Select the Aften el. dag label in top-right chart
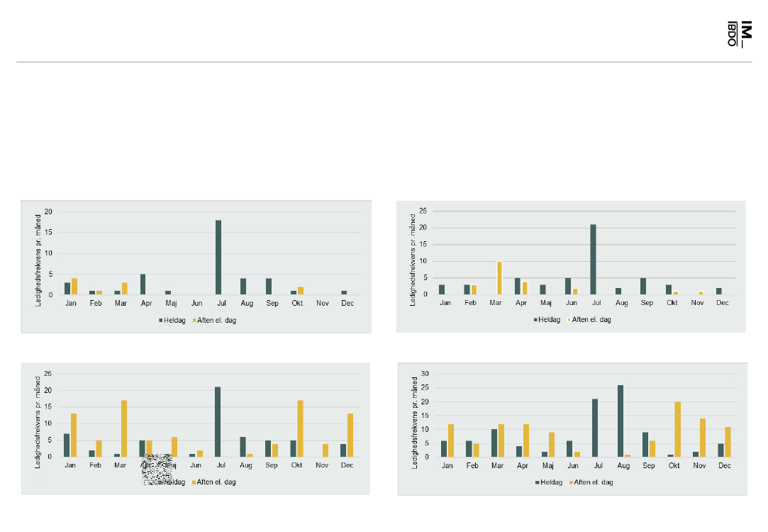Image resolution: width=768 pixels, height=532 pixels. point(591,319)
